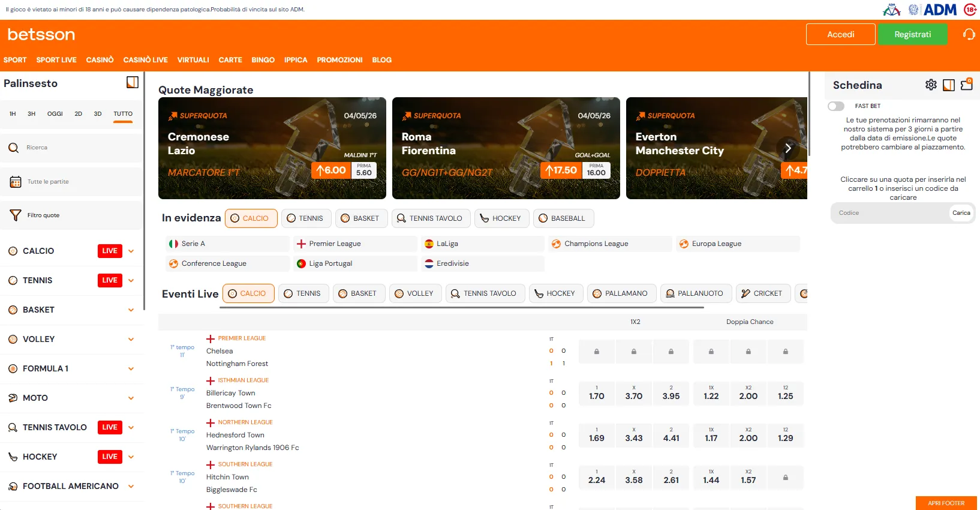Select the TUTTO time filter tab
980x510 pixels.
123,114
